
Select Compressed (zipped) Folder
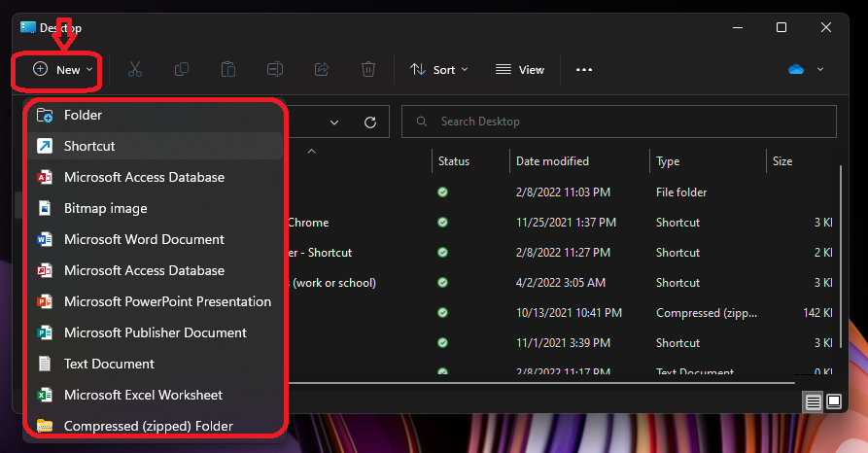pos(156,426)
